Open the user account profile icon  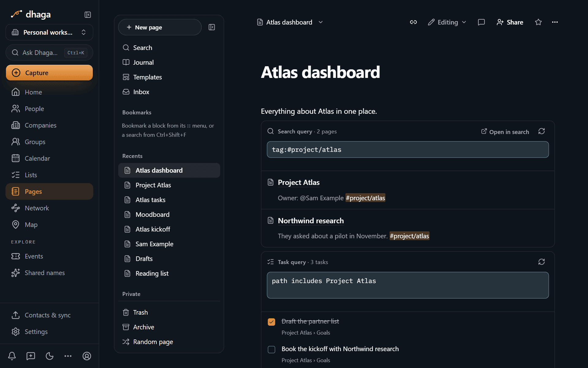tap(87, 356)
